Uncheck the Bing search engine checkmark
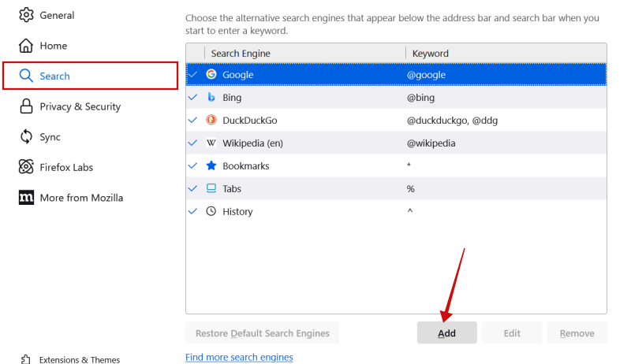 pyautogui.click(x=192, y=97)
